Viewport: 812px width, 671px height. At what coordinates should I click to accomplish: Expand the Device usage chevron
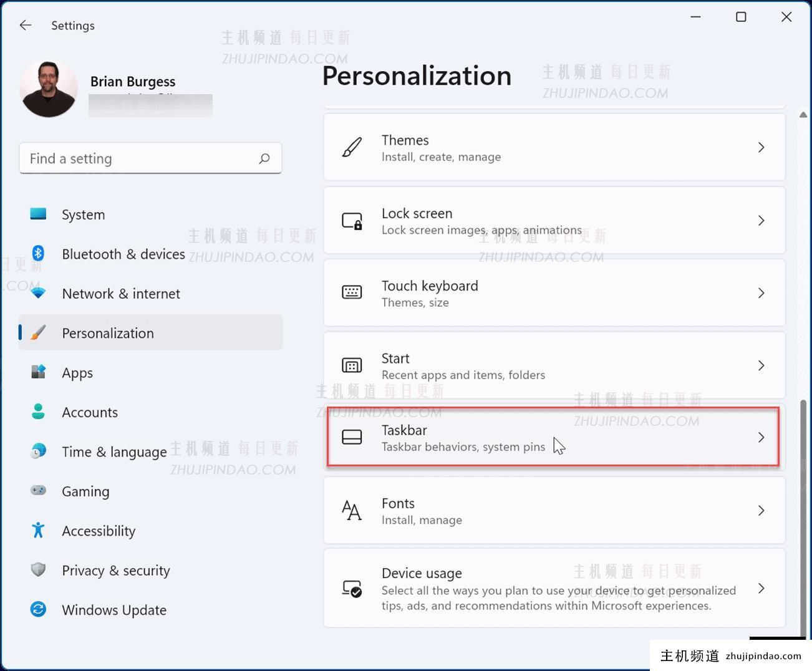pyautogui.click(x=761, y=588)
